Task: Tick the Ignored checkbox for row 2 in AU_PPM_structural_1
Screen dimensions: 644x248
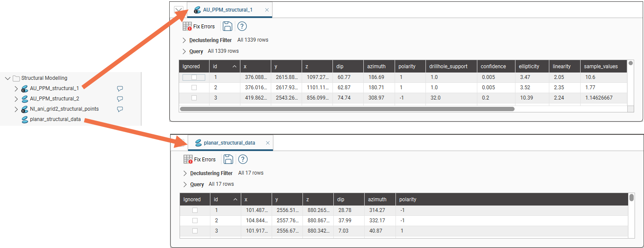Action: point(194,87)
